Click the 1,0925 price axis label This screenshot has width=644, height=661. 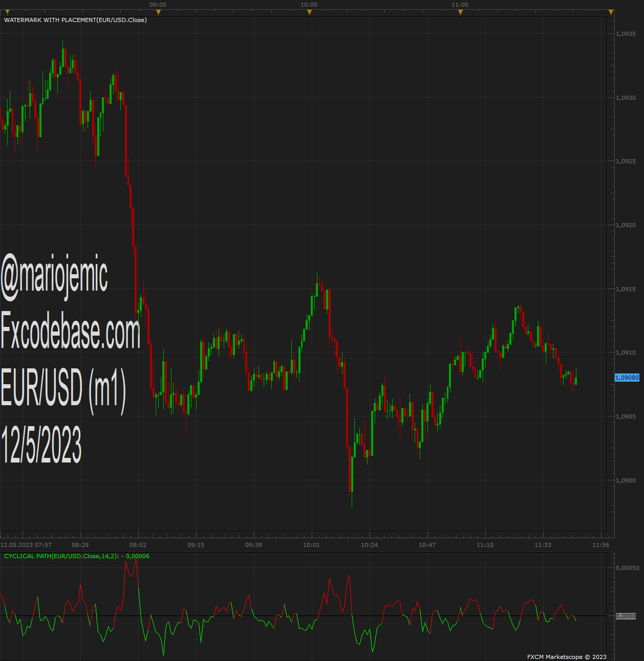pos(626,161)
